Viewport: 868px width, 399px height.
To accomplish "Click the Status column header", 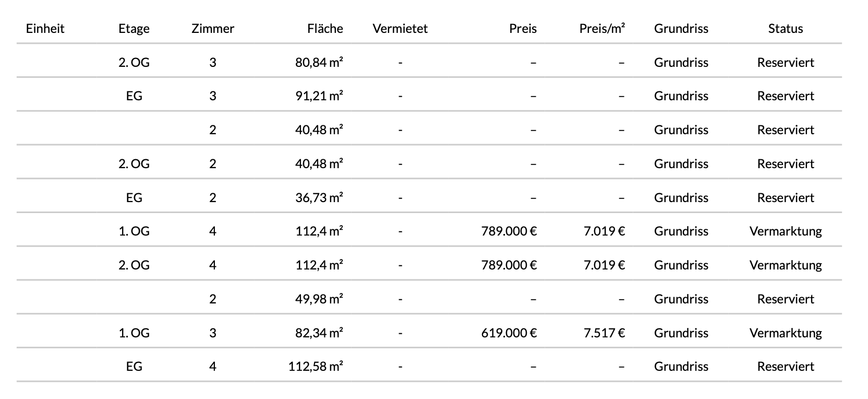I will coord(785,29).
